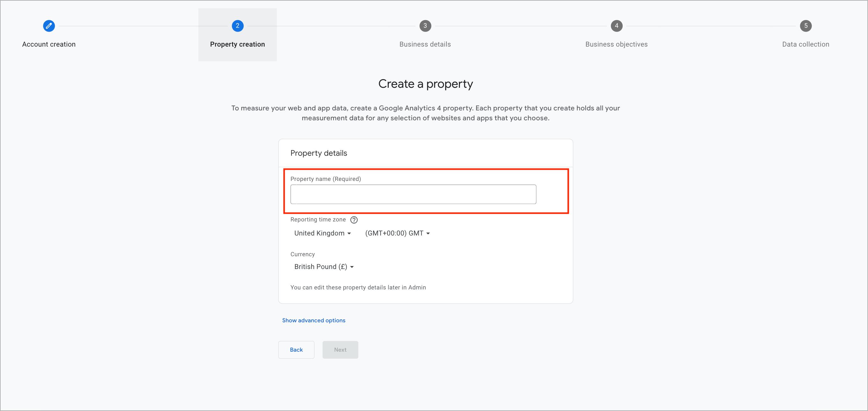868x411 pixels.
Task: Click the Back button
Action: [296, 350]
